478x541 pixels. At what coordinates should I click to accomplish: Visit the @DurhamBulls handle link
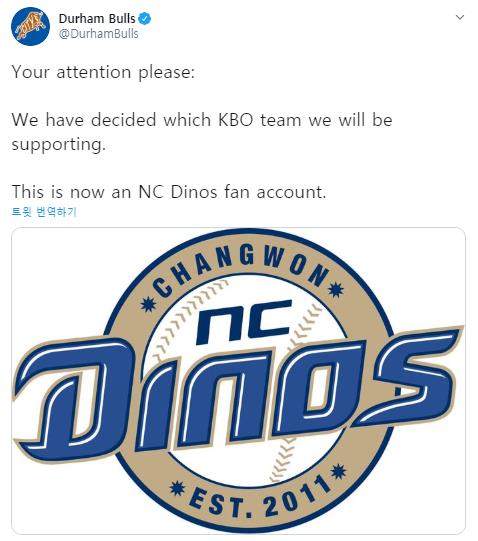pyautogui.click(x=98, y=34)
